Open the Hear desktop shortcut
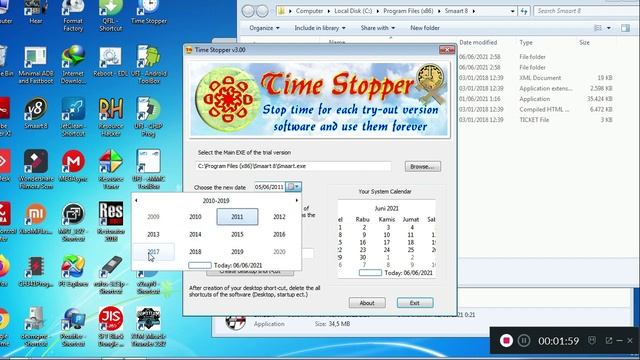The height and width of the screenshot is (360, 640). tap(36, 11)
